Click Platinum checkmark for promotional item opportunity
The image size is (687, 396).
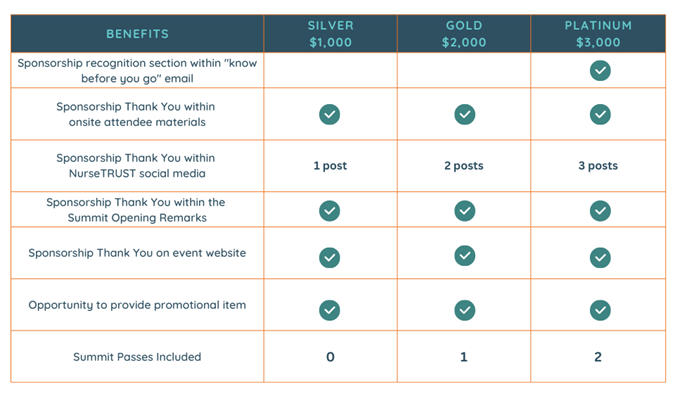coord(600,310)
